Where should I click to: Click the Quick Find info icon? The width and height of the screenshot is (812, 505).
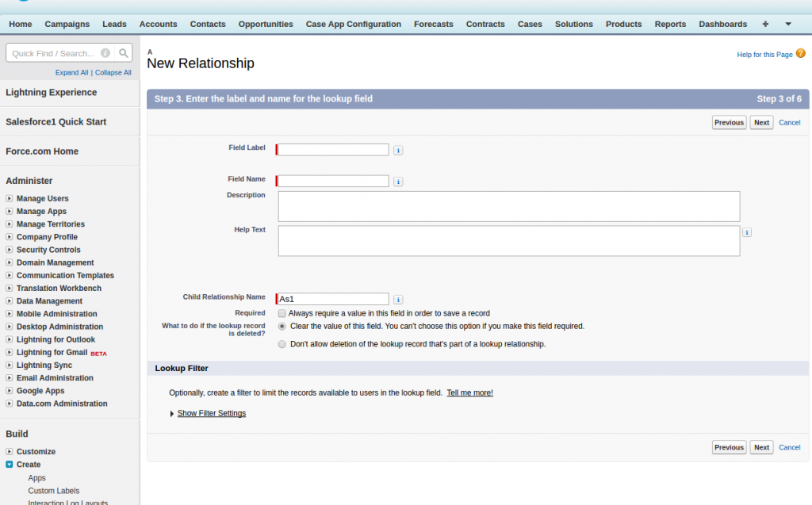click(105, 53)
